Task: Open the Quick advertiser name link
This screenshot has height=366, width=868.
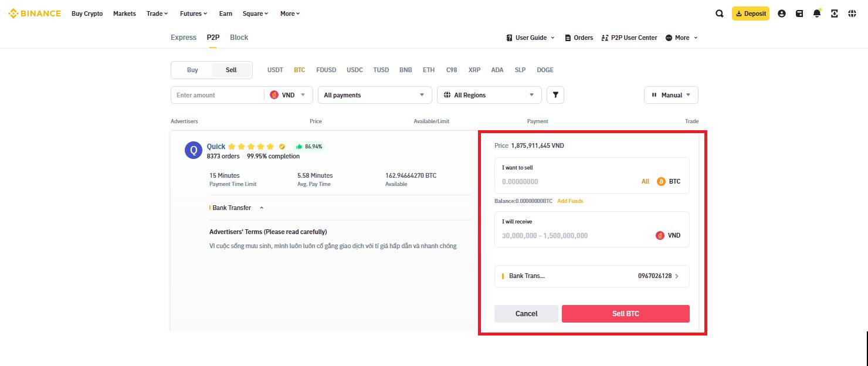Action: [216, 147]
